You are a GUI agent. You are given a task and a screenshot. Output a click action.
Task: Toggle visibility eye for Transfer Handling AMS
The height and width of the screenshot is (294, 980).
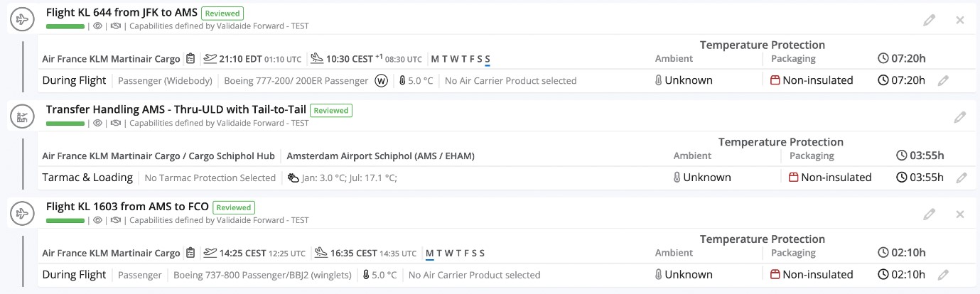click(x=98, y=123)
